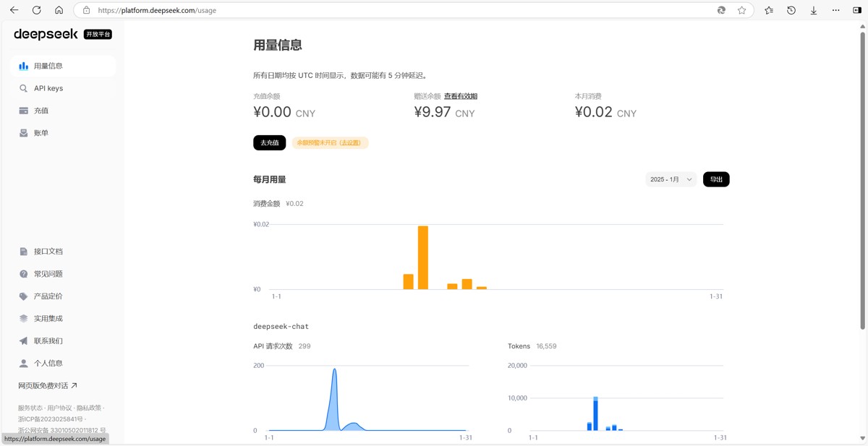The width and height of the screenshot is (868, 446).
Task: Click the deepseek logo
Action: pos(46,34)
